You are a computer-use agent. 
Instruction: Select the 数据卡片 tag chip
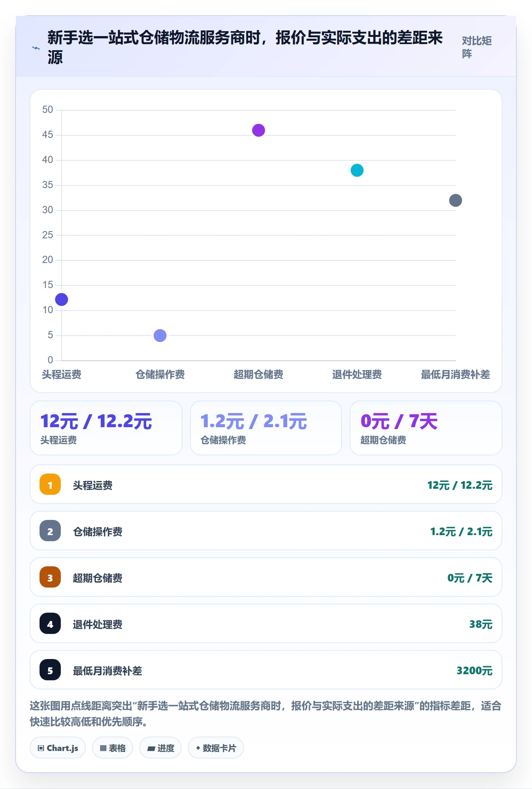click(x=216, y=748)
